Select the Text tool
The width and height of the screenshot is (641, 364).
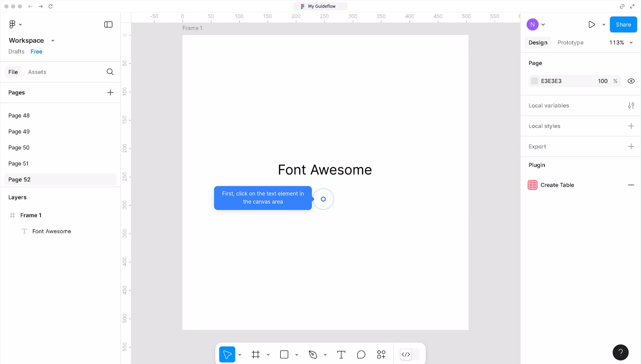(x=341, y=354)
